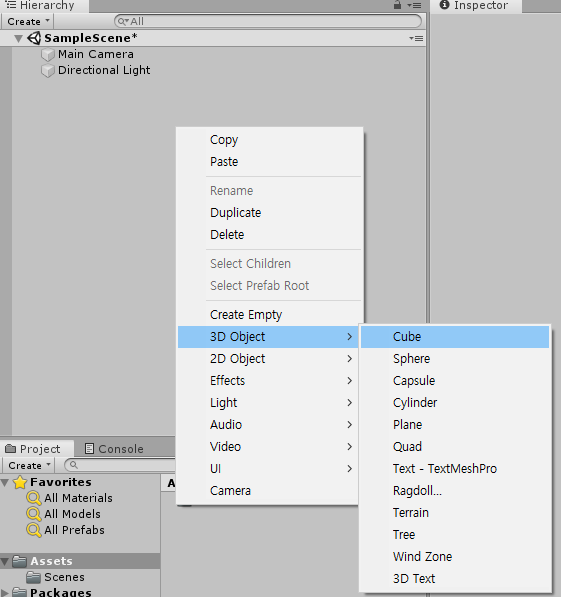The width and height of the screenshot is (561, 597).
Task: Expand the Light submenu
Action: point(268,403)
